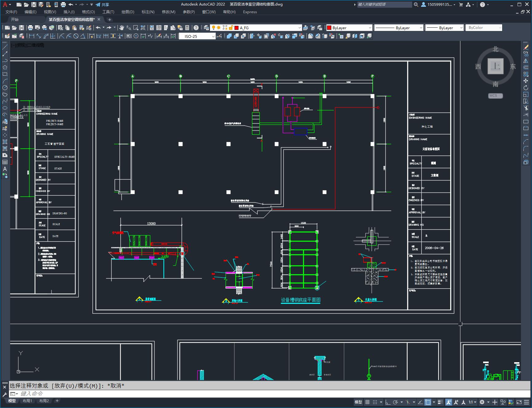Click the Help question mark in standard toolbar
This screenshot has height=408, width=532.
196,28
